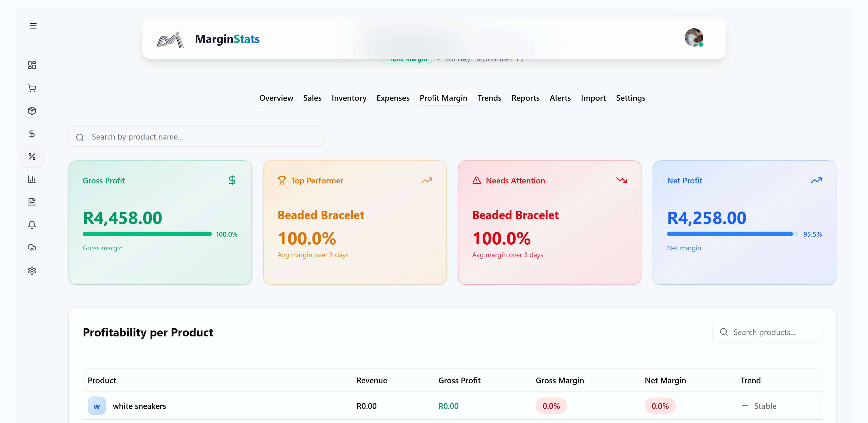
Task: Switch to the Trends tab
Action: point(489,98)
